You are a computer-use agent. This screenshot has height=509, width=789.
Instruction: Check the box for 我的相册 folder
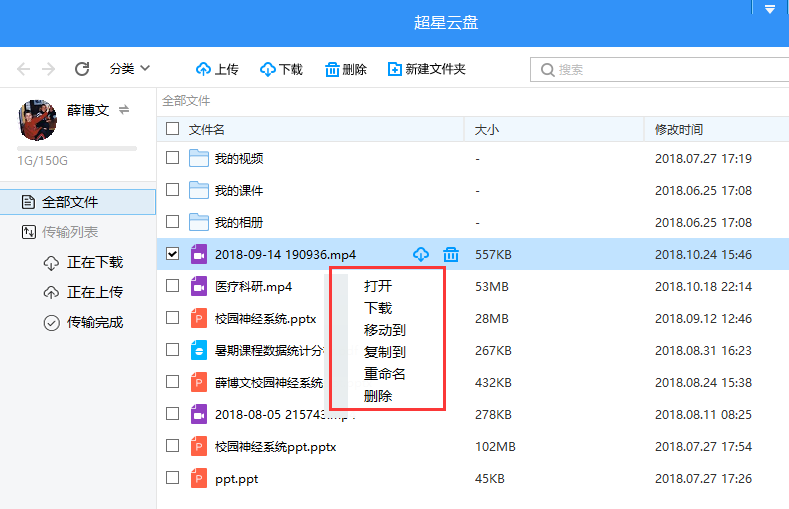tap(173, 222)
